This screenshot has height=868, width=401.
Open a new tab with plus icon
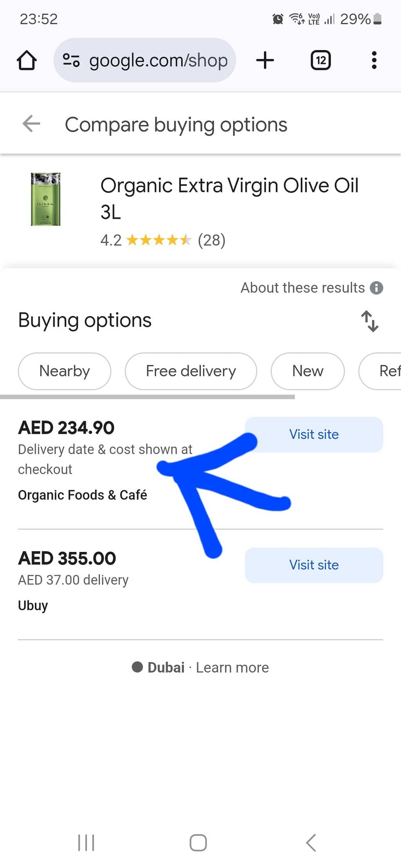pos(265,60)
